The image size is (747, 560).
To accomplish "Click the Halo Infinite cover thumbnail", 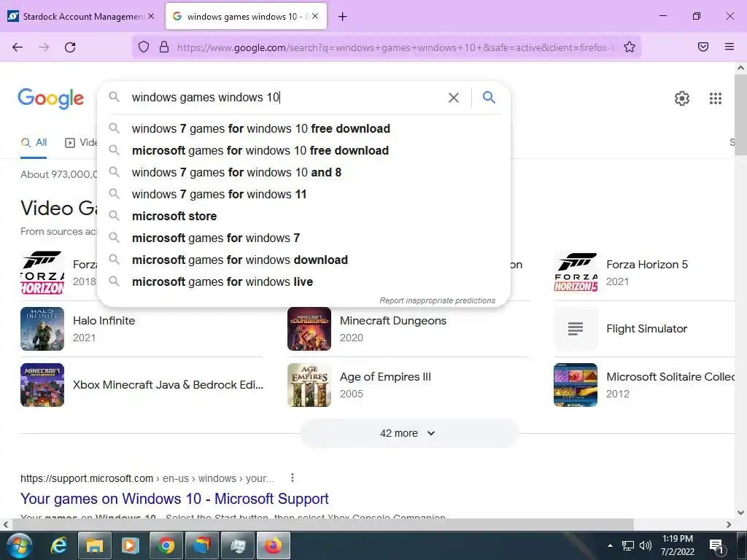I will click(42, 329).
